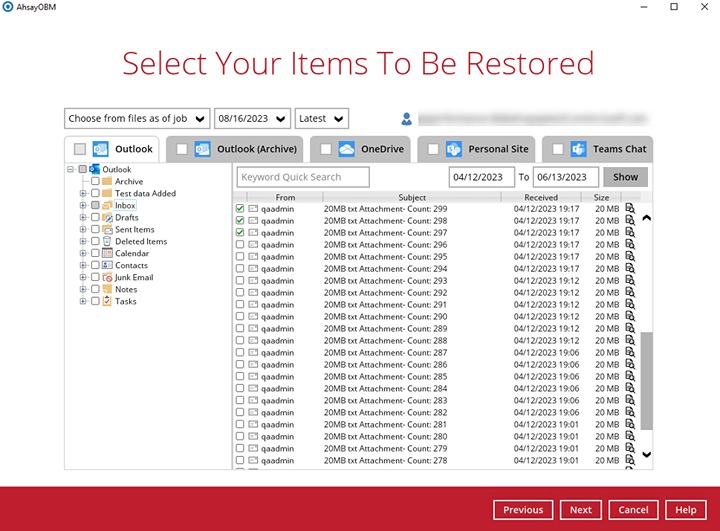Click the Tasks folder icon

[x=107, y=302]
